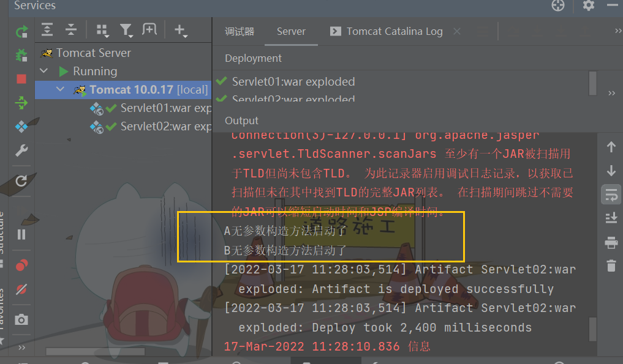Click the camera thread dump icon
Screen dimensions: 623x364
click(x=21, y=319)
